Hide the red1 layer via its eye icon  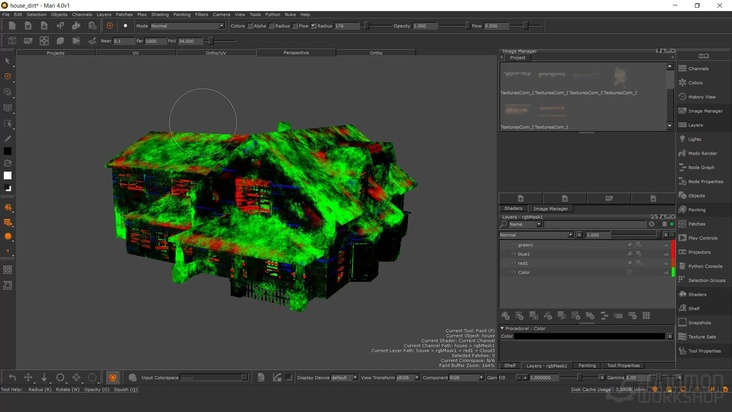(x=513, y=263)
